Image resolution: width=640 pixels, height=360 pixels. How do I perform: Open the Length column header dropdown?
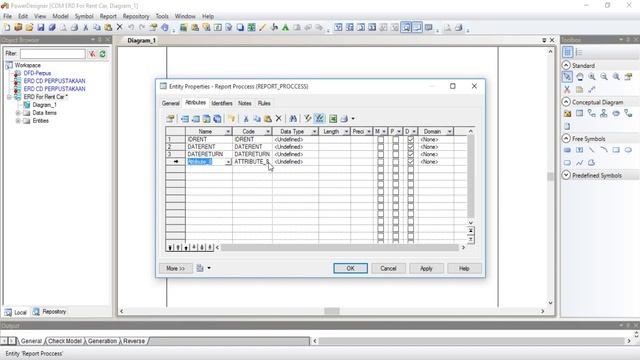[346, 131]
